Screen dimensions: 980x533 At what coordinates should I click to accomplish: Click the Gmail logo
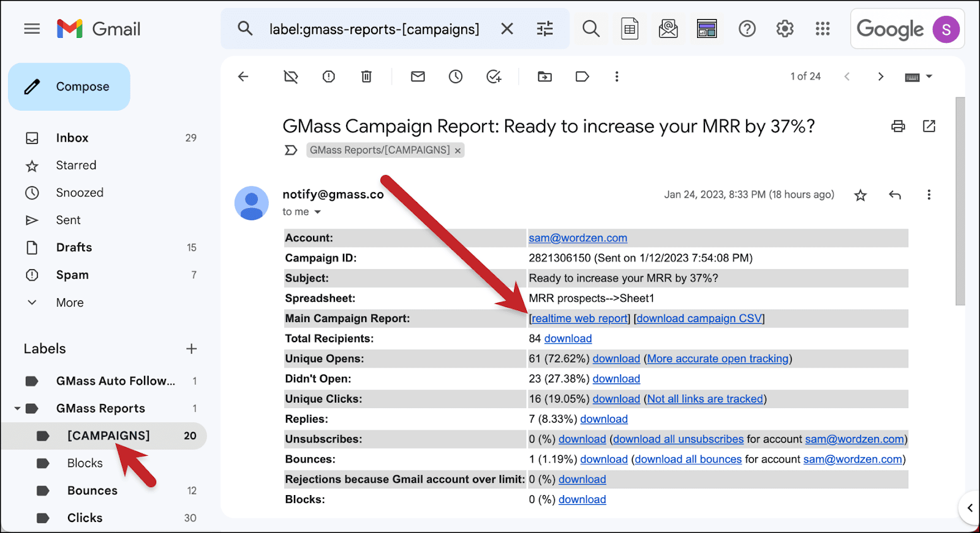tap(99, 29)
